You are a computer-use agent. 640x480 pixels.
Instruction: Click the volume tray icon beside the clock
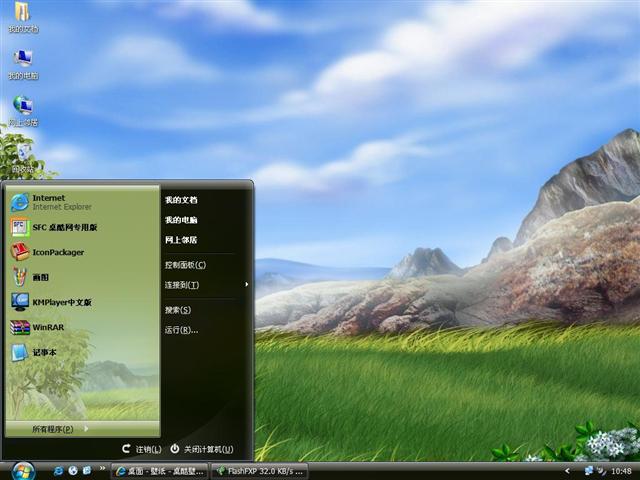point(602,471)
